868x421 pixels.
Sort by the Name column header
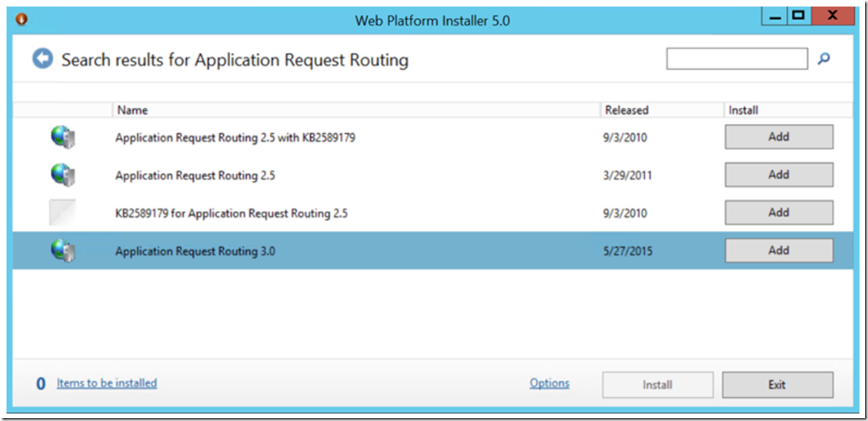[x=356, y=110]
